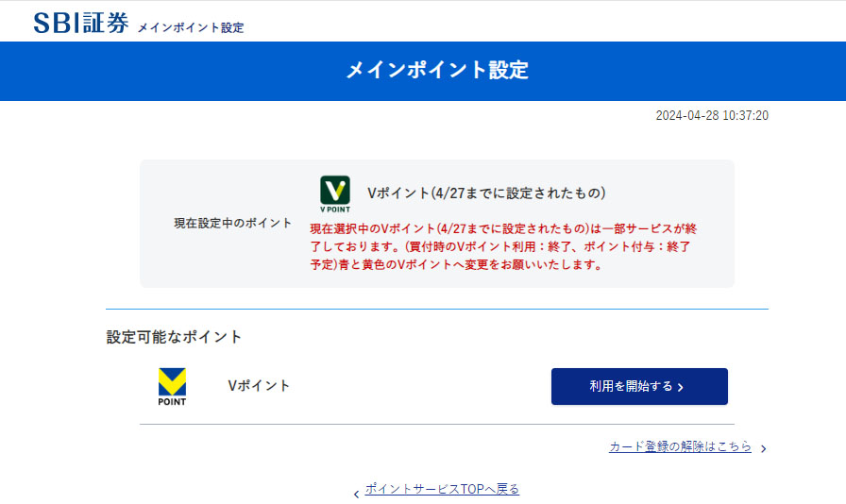This screenshot has height=504, width=846.
Task: Click the chevron right of カード登録の解除はこちら
Action: click(x=763, y=449)
